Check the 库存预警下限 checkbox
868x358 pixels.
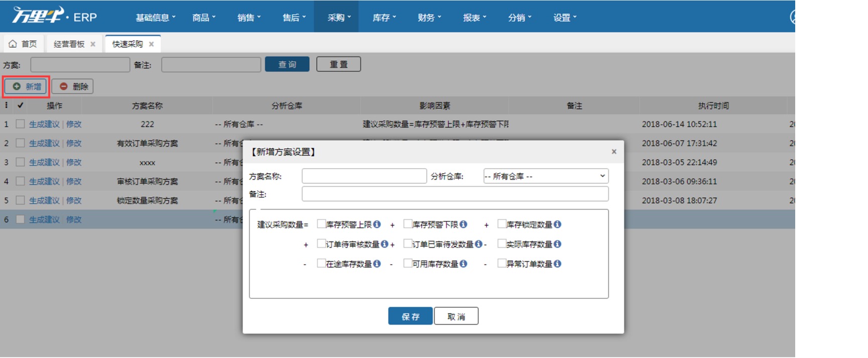[x=408, y=224]
